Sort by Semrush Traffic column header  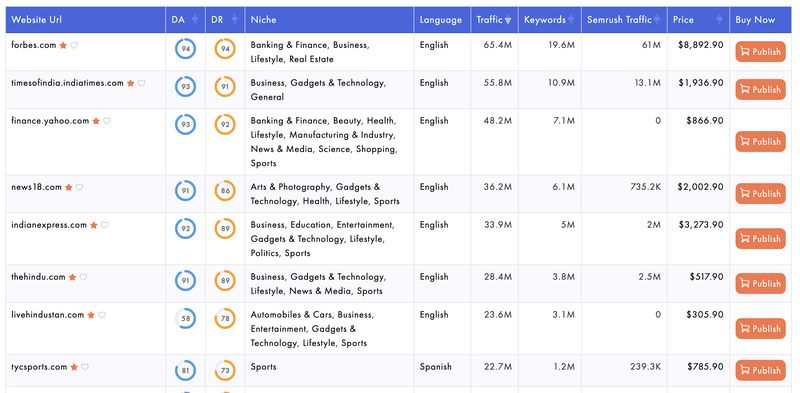tap(624, 20)
